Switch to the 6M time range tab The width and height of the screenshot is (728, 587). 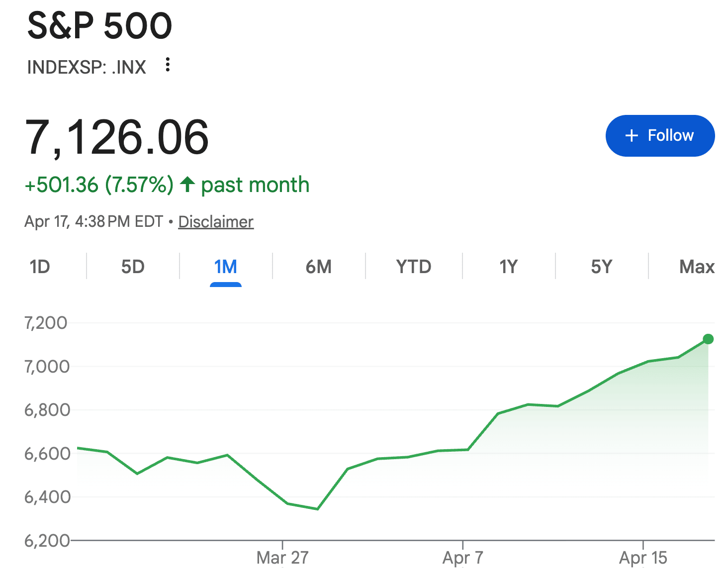click(x=319, y=267)
